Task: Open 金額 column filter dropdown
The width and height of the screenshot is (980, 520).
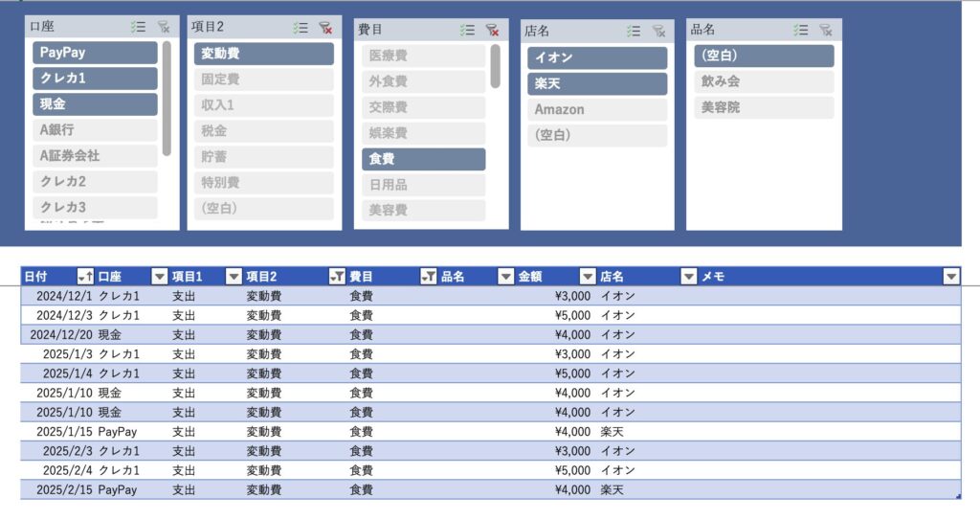Action: pos(588,277)
